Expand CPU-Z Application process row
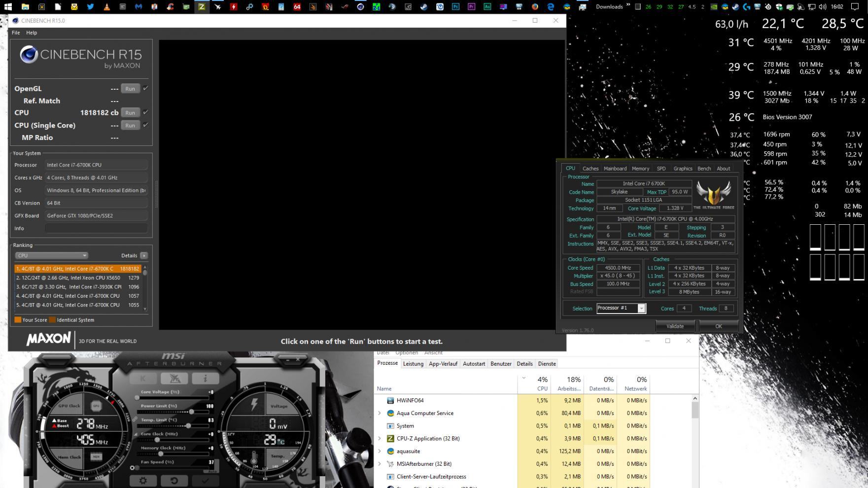This screenshot has height=488, width=868. (380, 438)
